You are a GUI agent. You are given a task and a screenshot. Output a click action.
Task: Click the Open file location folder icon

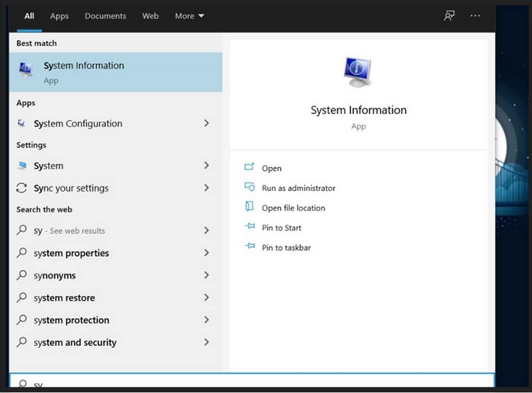[249, 206]
